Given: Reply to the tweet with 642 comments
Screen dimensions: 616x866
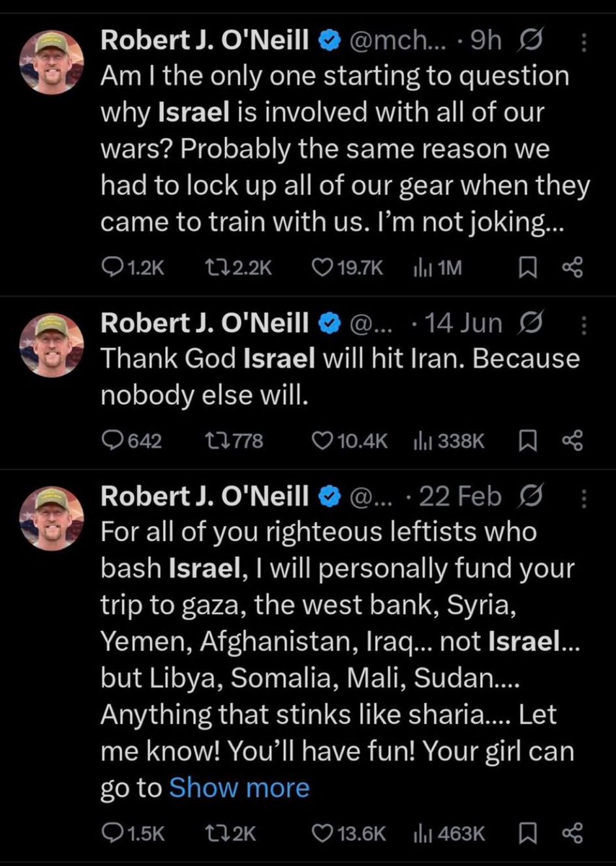Looking at the screenshot, I should click(x=132, y=441).
